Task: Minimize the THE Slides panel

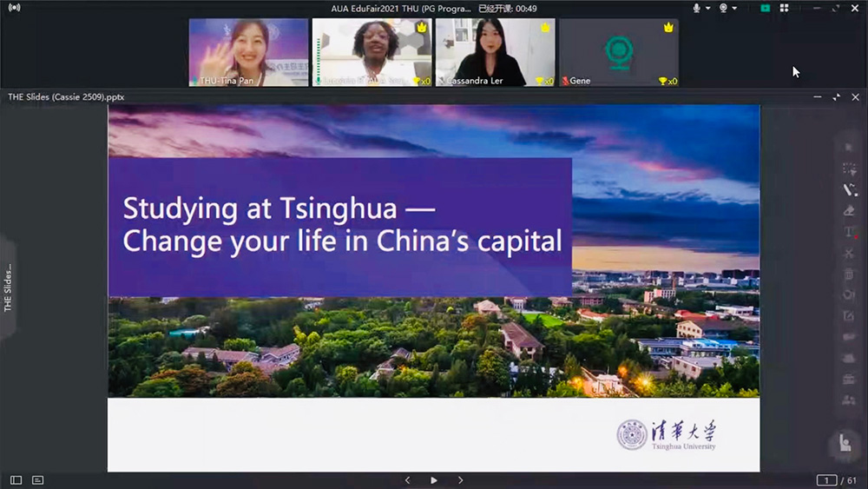Action: (x=817, y=97)
